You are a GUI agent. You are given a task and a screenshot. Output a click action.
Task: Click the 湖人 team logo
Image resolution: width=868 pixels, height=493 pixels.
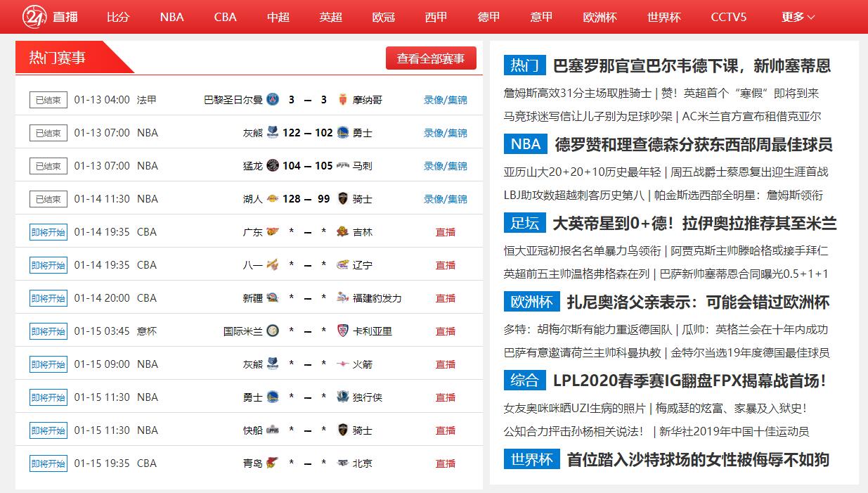tap(273, 199)
